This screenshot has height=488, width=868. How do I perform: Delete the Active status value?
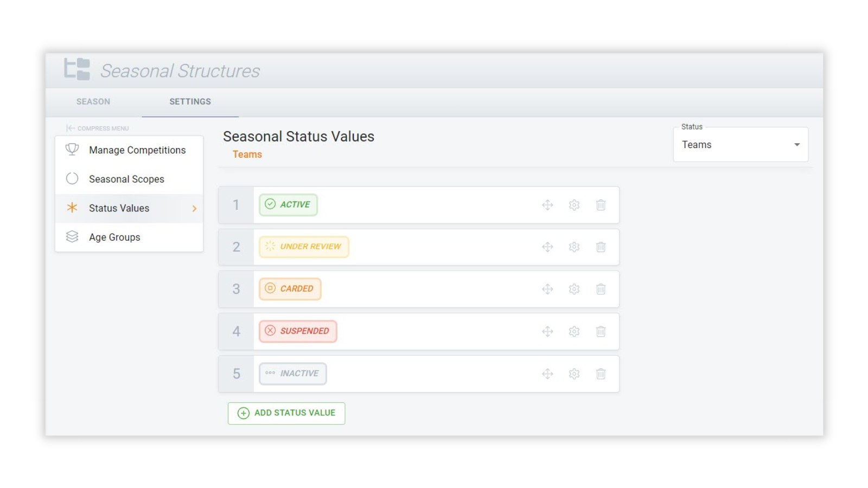coord(601,205)
